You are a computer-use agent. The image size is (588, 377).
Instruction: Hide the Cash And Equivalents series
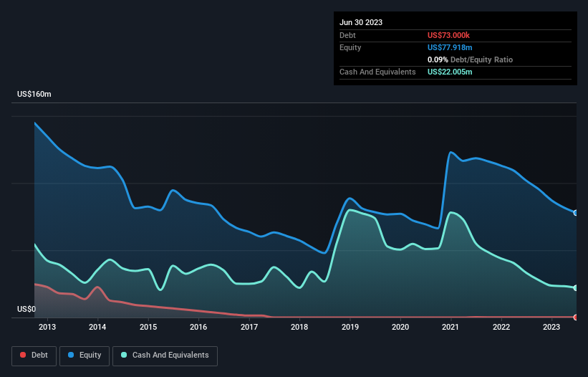(x=165, y=355)
